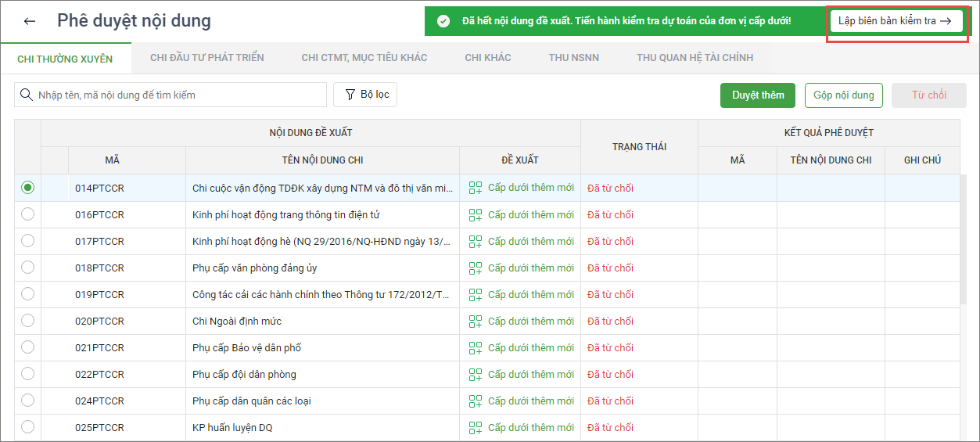The width and height of the screenshot is (980, 442).
Task: Click the Cấp dưới thêm mới icon for 014PTCCR
Action: point(475,188)
